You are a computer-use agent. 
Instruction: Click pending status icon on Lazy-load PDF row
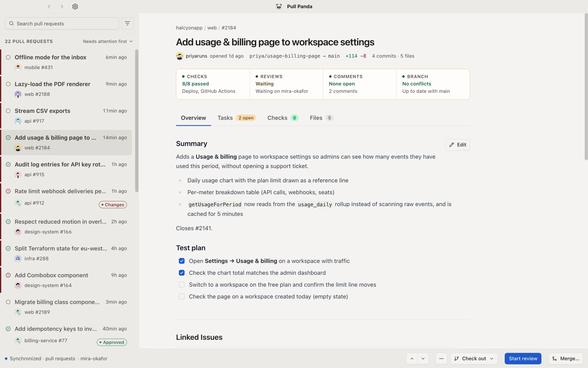tap(8, 84)
